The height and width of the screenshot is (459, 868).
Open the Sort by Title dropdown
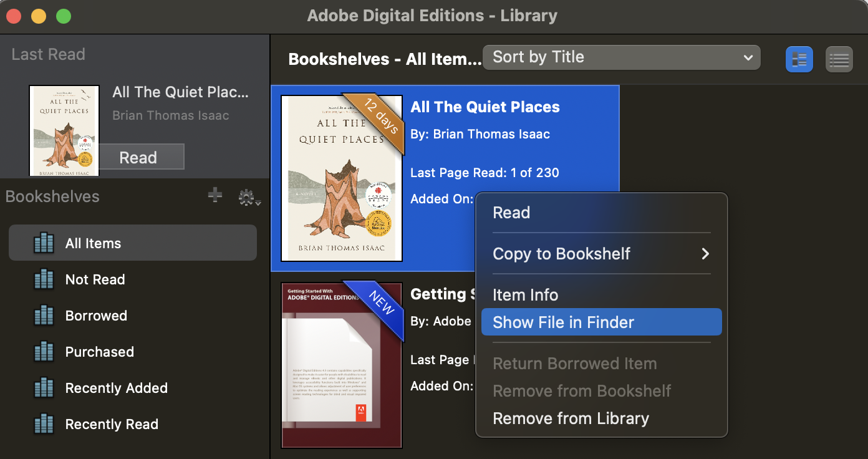[x=621, y=57]
